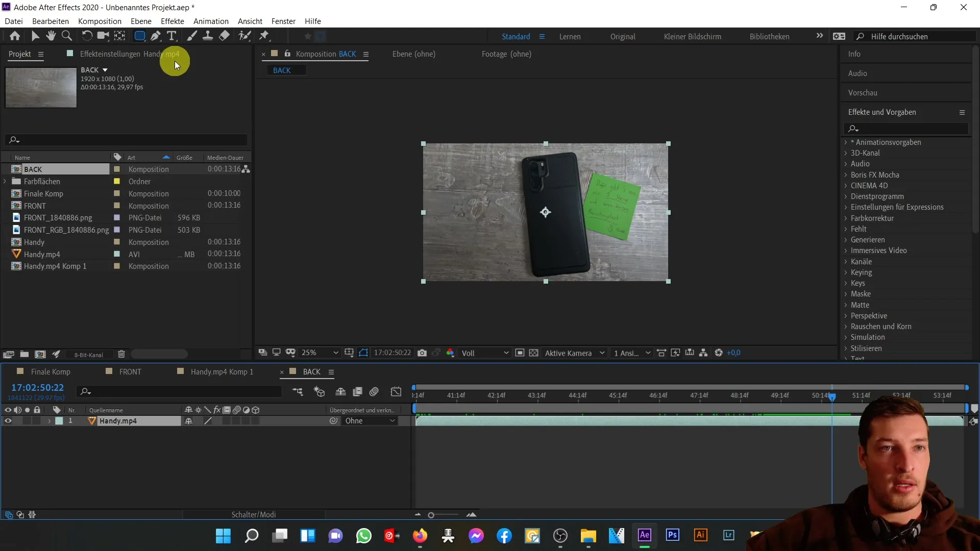Switch to the Finale Komp tab
The width and height of the screenshot is (980, 551).
pyautogui.click(x=51, y=371)
